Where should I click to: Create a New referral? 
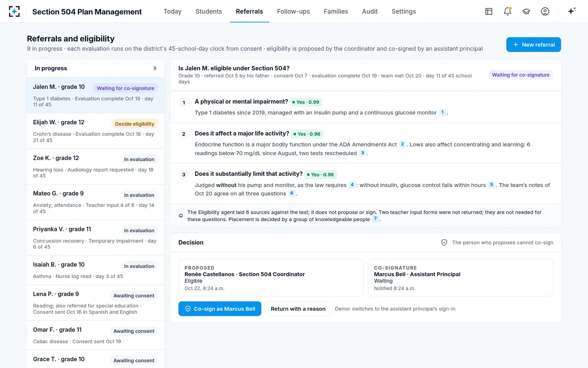coord(533,45)
